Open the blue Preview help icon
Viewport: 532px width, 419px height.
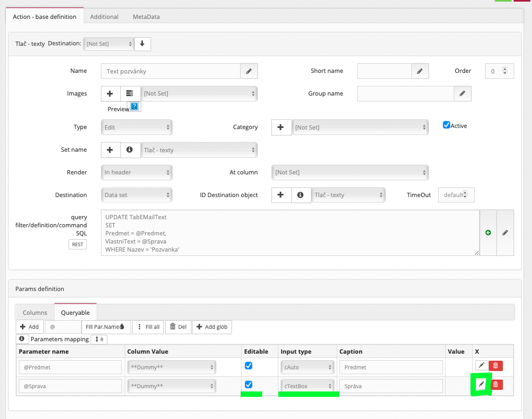click(x=134, y=107)
